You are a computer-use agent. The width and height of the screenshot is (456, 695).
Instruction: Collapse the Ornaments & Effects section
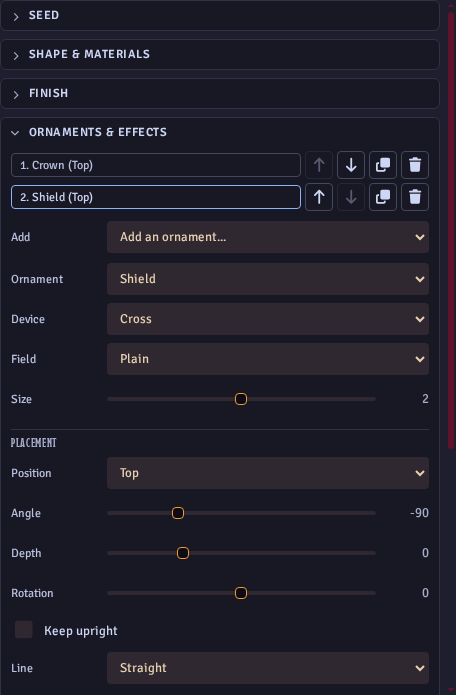(220, 132)
